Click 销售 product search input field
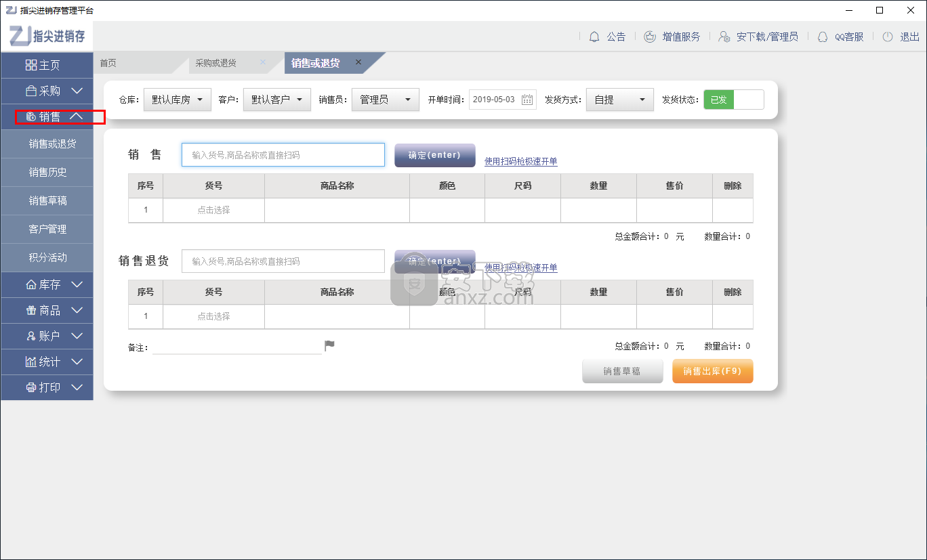The image size is (927, 560). [x=283, y=155]
